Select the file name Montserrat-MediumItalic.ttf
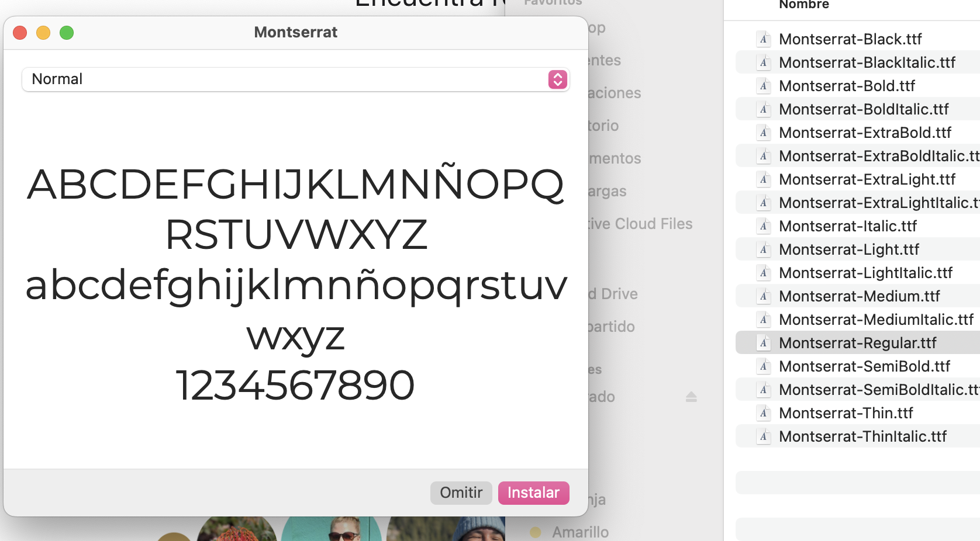980x541 pixels. click(x=877, y=320)
